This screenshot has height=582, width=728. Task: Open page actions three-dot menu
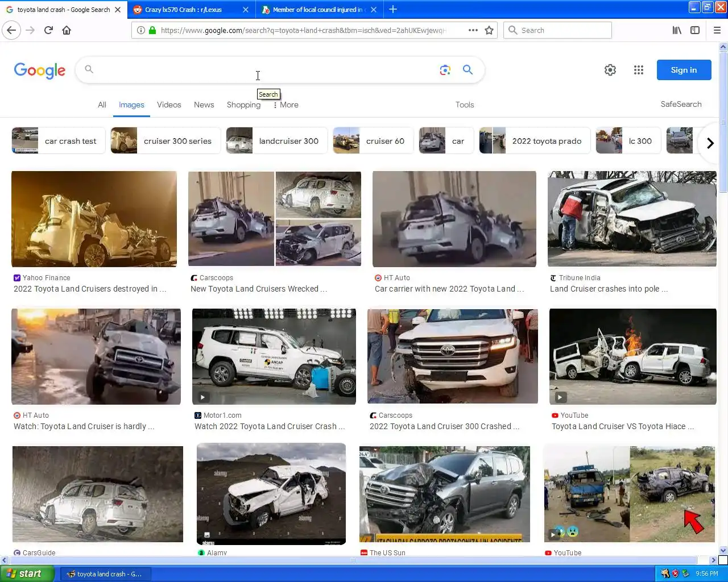coord(473,30)
